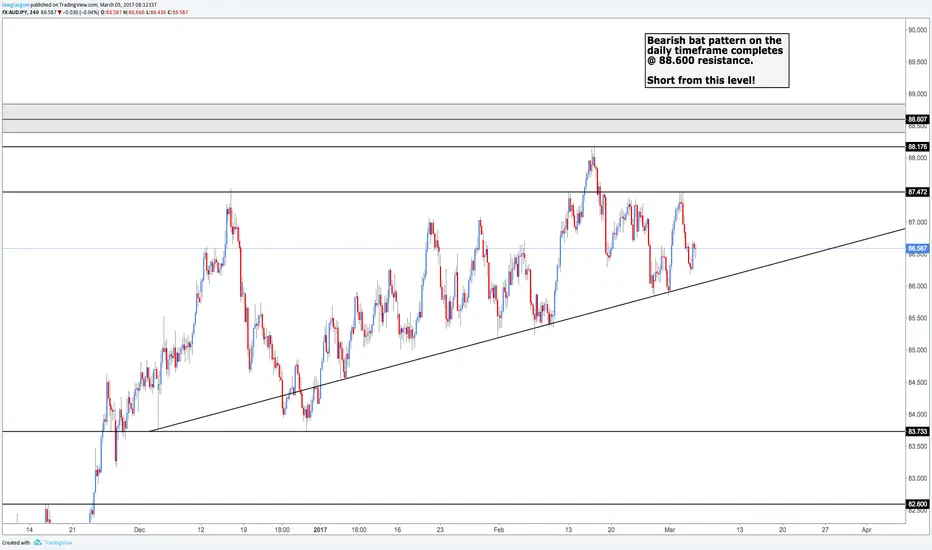Click the 23 date label on time axis
This screenshot has width=932, height=550.
440,530
